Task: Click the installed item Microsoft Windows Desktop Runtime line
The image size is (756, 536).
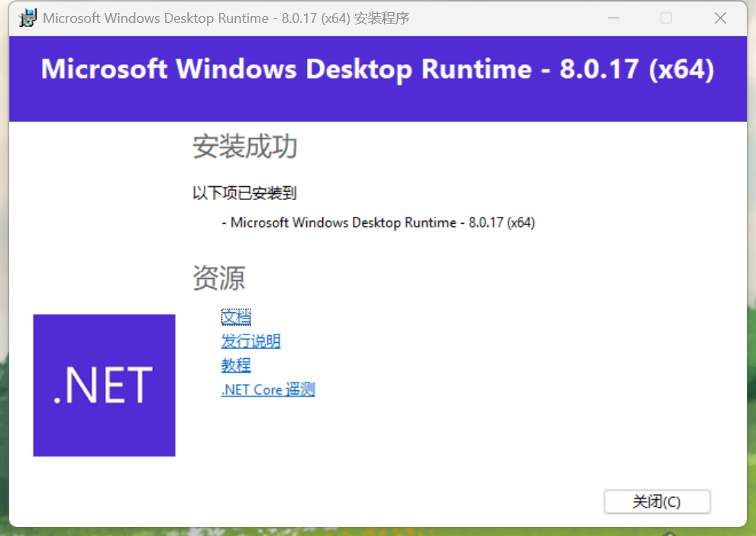Action: pos(379,223)
